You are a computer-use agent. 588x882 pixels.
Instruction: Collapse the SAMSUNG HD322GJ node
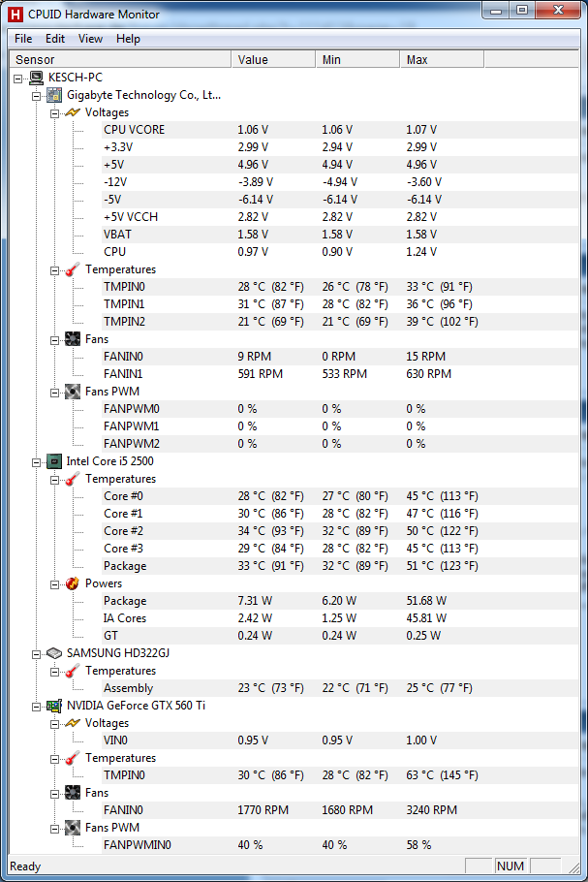(36, 654)
